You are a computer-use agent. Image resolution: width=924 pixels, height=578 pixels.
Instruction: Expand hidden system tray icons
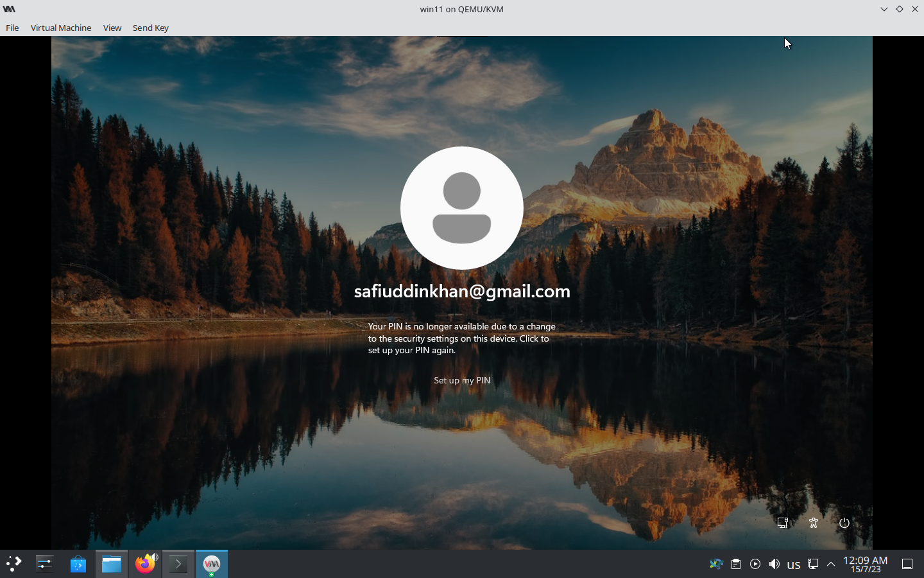831,564
